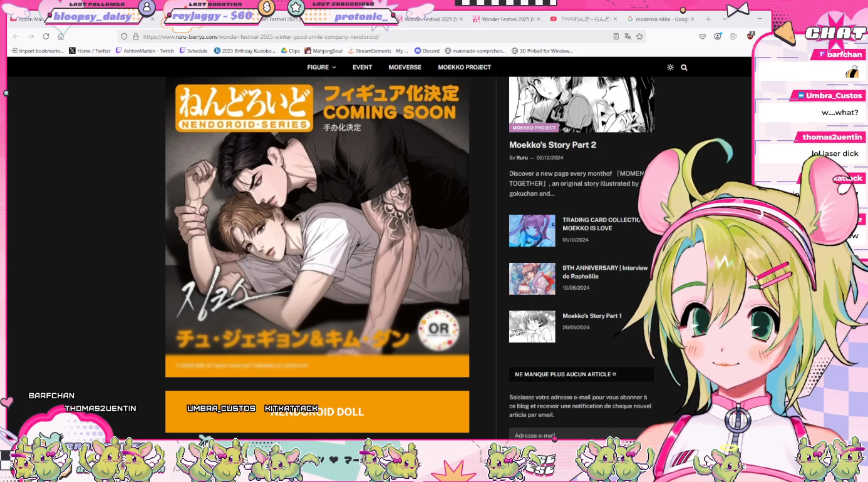Open the uBlock Origin extension icon
868x482 pixels.
(x=750, y=36)
